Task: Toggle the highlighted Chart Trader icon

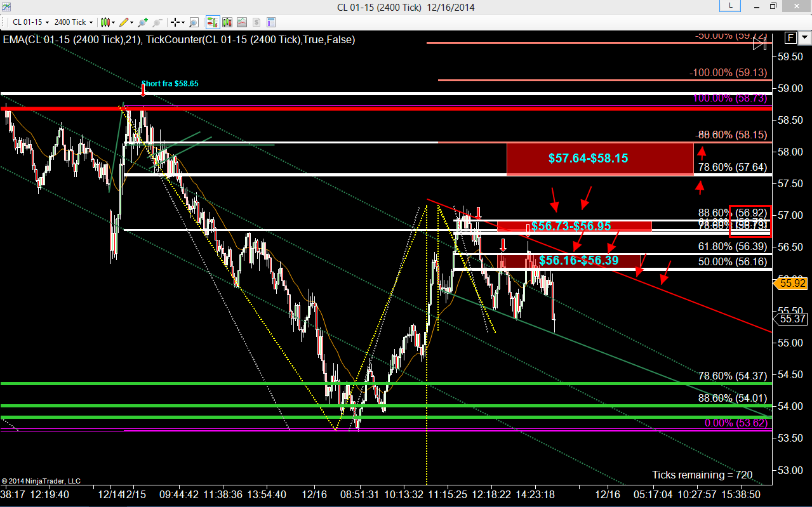Action: [213, 22]
